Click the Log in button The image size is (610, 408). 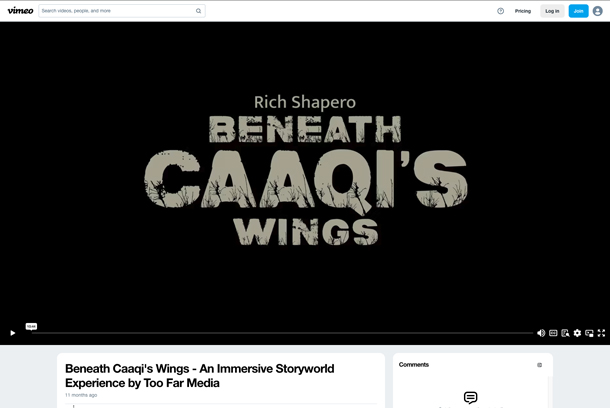point(552,11)
